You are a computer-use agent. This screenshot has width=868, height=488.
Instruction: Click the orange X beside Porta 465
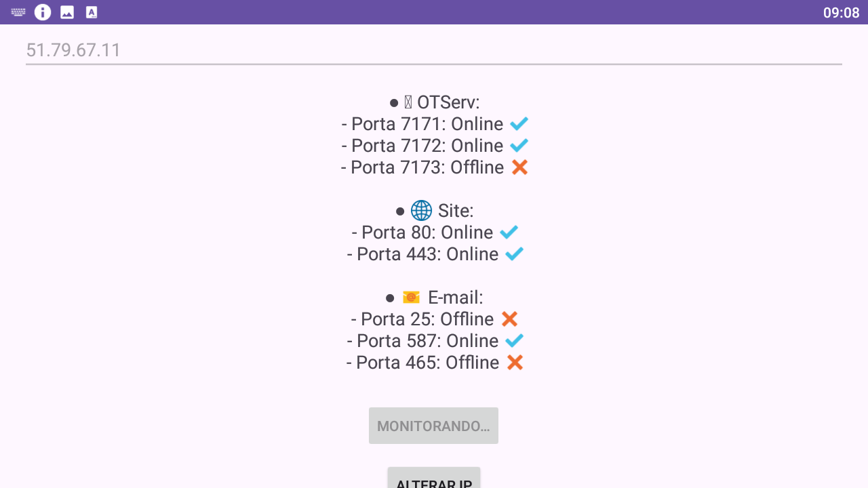pos(515,363)
